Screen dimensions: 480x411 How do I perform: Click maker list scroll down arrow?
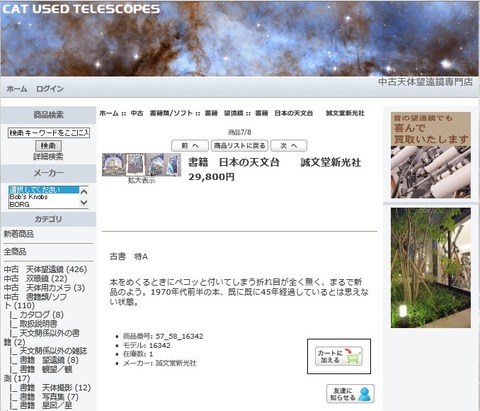coord(84,202)
